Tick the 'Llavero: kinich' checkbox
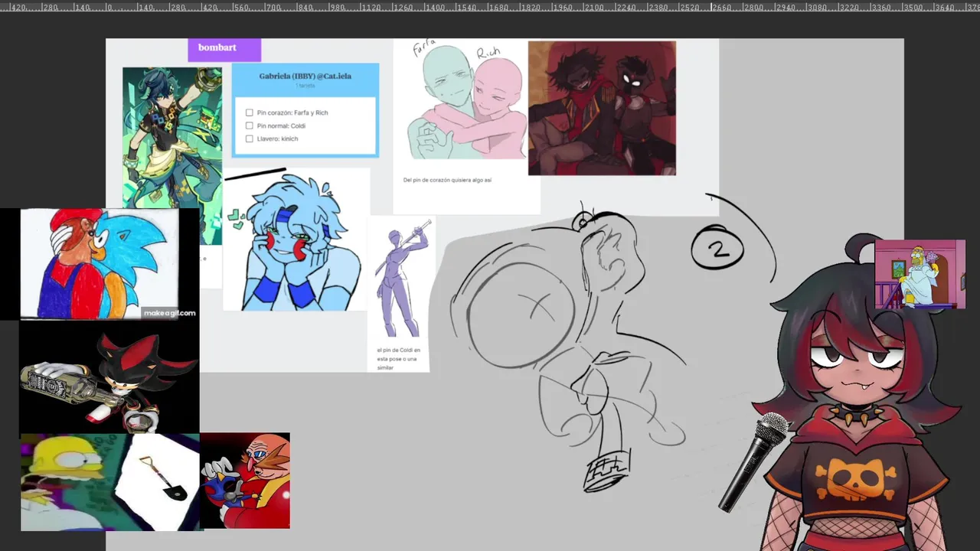Image resolution: width=980 pixels, height=551 pixels. [249, 139]
